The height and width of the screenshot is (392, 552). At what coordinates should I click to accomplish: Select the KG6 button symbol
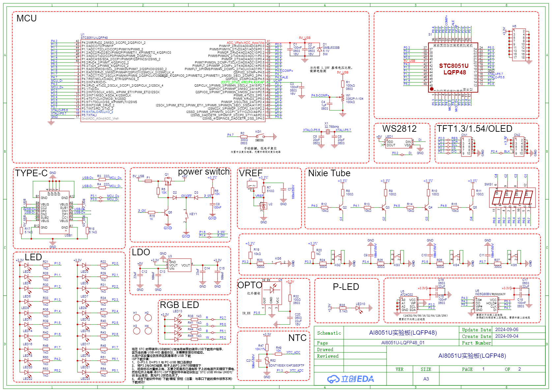pos(279,263)
